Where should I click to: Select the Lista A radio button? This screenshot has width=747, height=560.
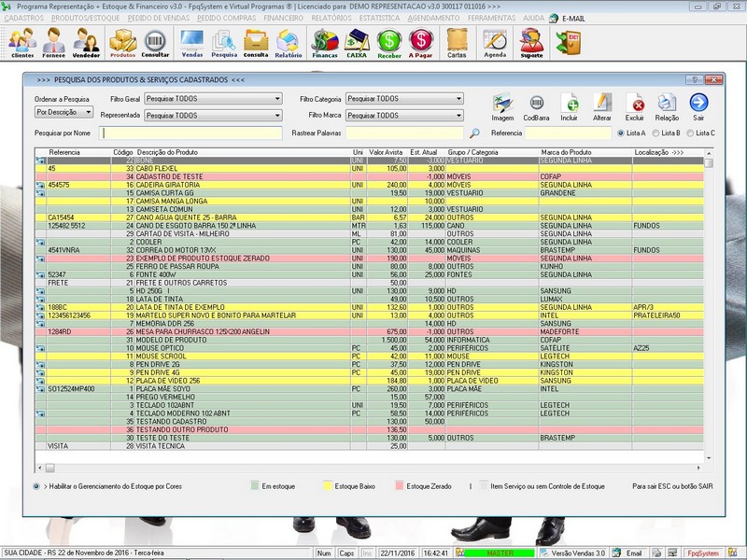(621, 133)
